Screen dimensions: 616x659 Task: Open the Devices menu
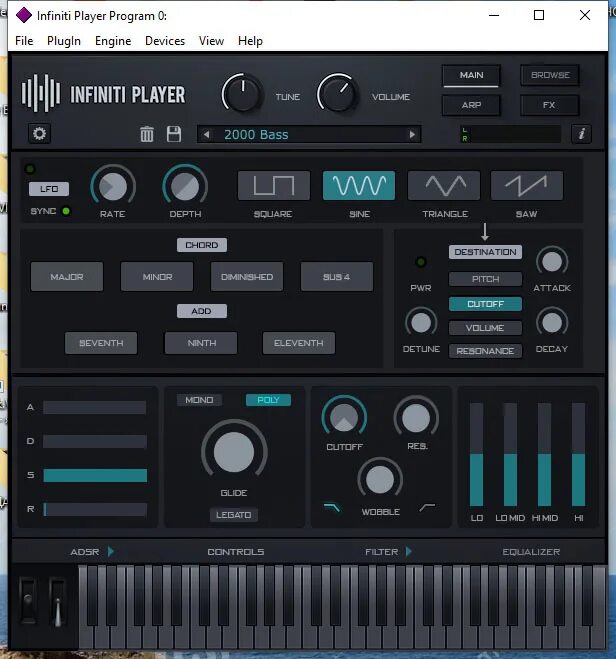tap(165, 41)
